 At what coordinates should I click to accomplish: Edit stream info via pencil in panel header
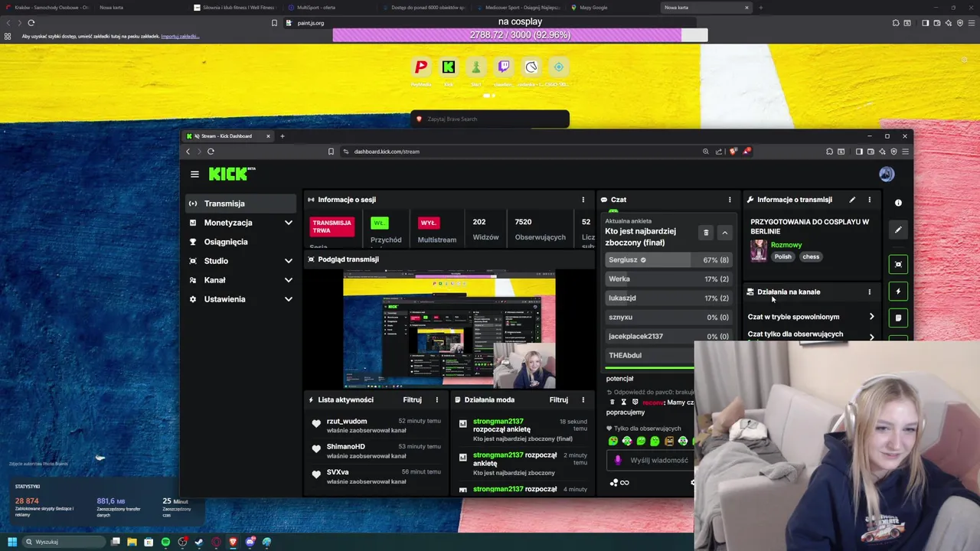[852, 200]
